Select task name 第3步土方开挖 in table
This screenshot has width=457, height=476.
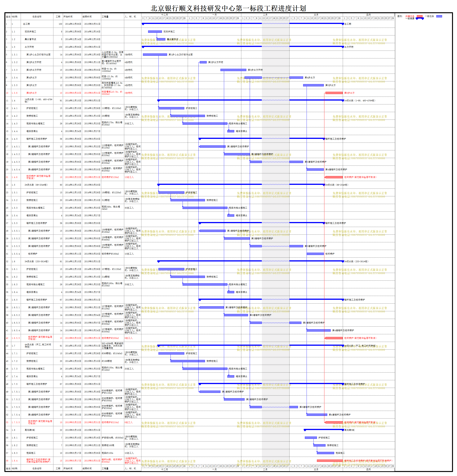point(34,70)
